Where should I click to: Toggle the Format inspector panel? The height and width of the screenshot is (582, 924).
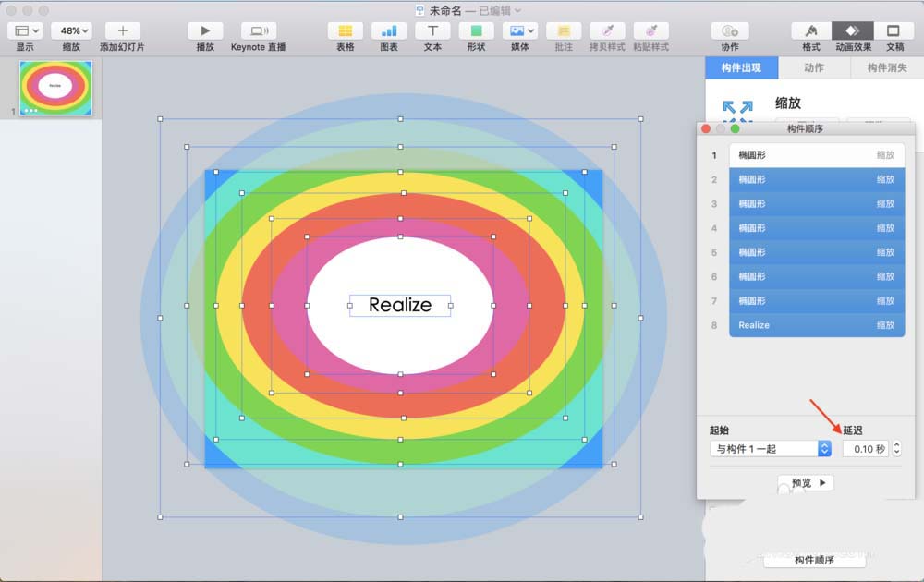[x=811, y=31]
